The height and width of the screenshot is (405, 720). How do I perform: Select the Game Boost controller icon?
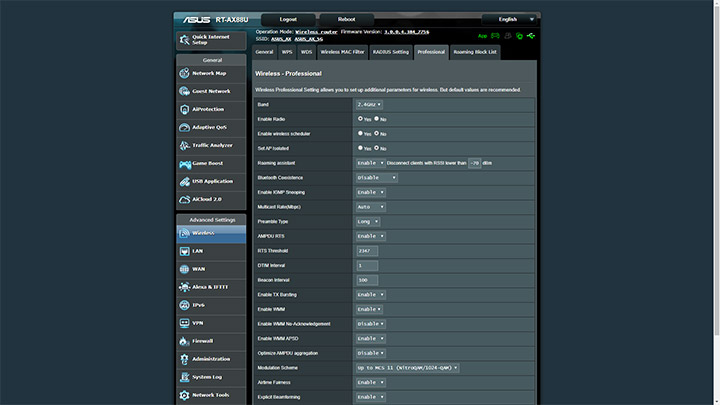(185, 163)
